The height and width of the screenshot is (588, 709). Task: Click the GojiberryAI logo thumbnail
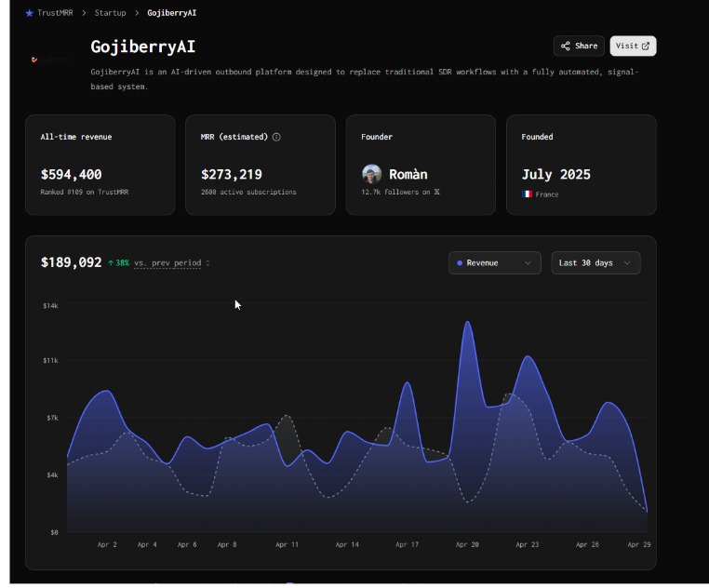pyautogui.click(x=49, y=60)
